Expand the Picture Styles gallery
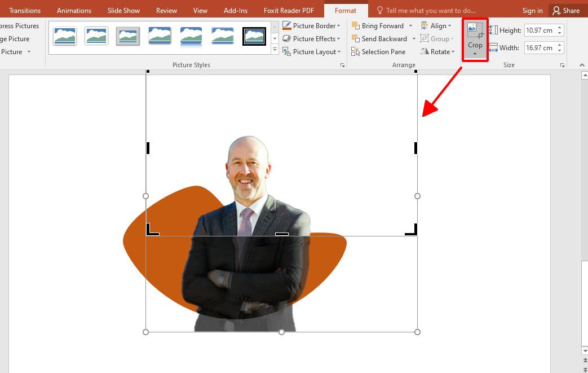Image resolution: width=588 pixels, height=373 pixels. tap(275, 50)
